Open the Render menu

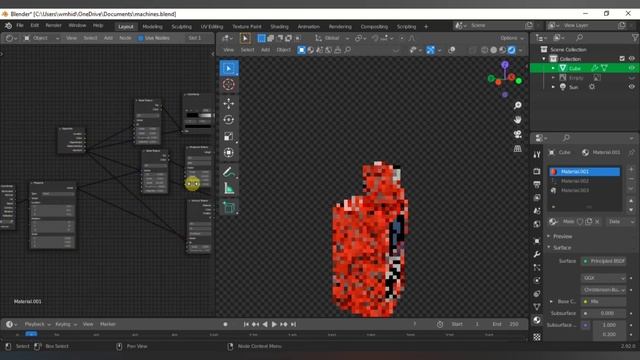(x=53, y=26)
